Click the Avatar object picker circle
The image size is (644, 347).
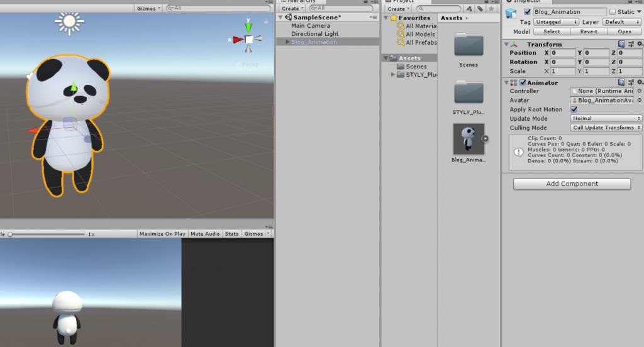coord(640,100)
